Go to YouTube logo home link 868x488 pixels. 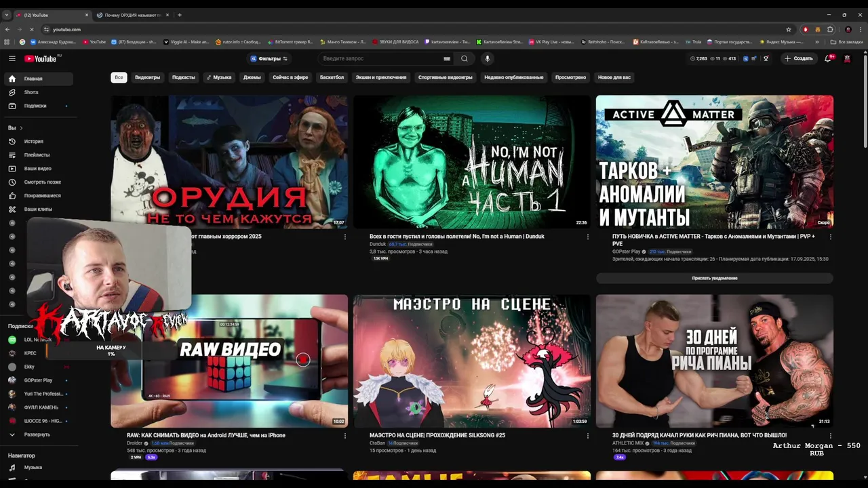pyautogui.click(x=41, y=58)
